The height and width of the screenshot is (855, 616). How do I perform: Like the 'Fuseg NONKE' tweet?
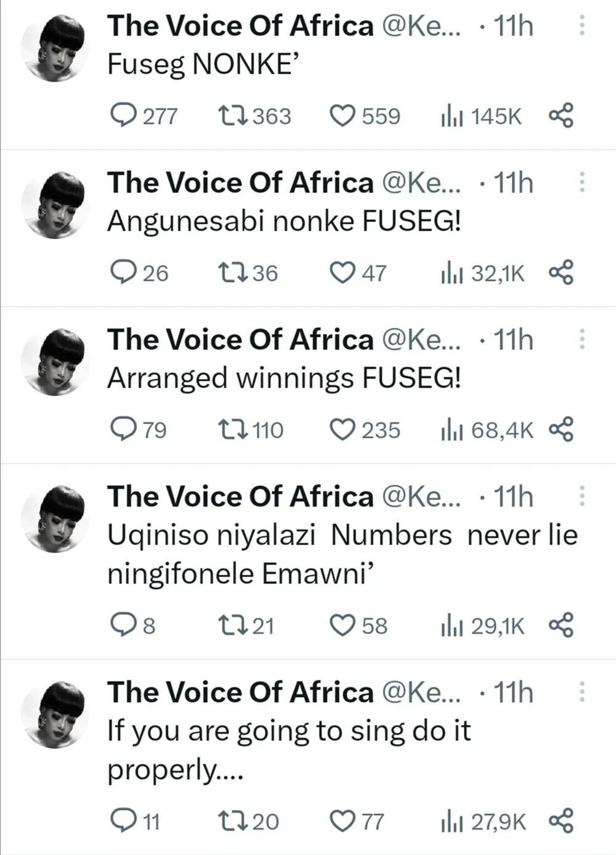tap(342, 115)
